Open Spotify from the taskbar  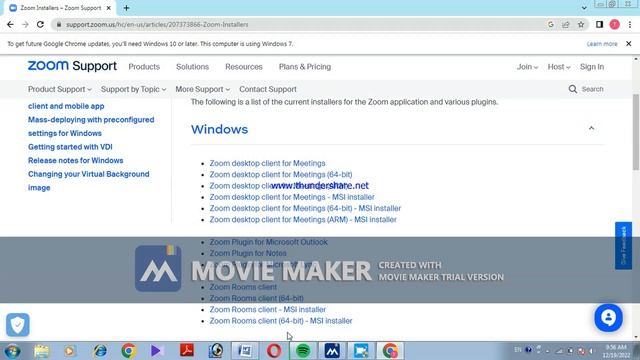[303, 351]
